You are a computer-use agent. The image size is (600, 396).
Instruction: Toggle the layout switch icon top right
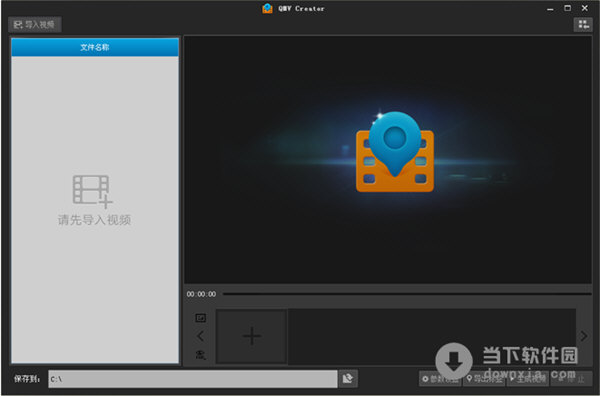pos(583,25)
